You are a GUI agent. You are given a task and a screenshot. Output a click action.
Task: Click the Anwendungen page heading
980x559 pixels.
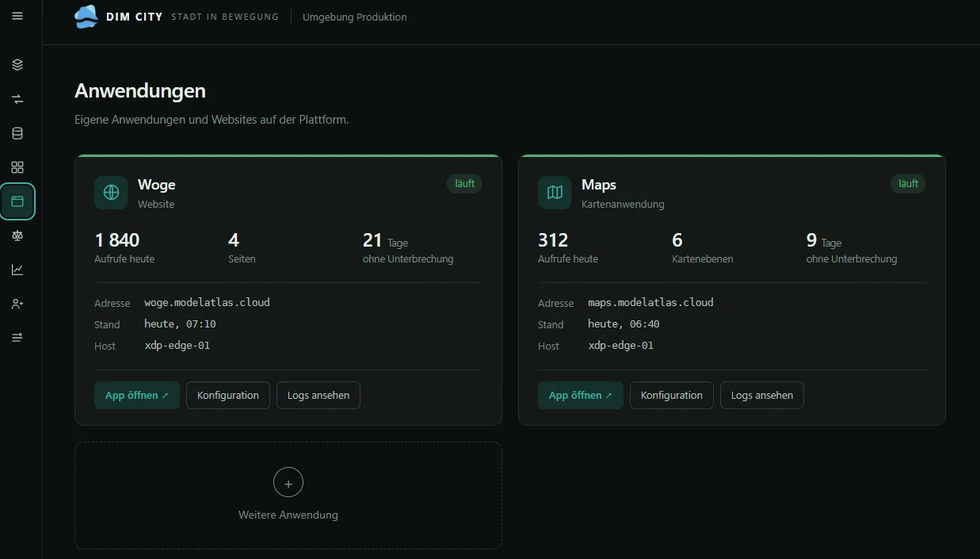(140, 91)
